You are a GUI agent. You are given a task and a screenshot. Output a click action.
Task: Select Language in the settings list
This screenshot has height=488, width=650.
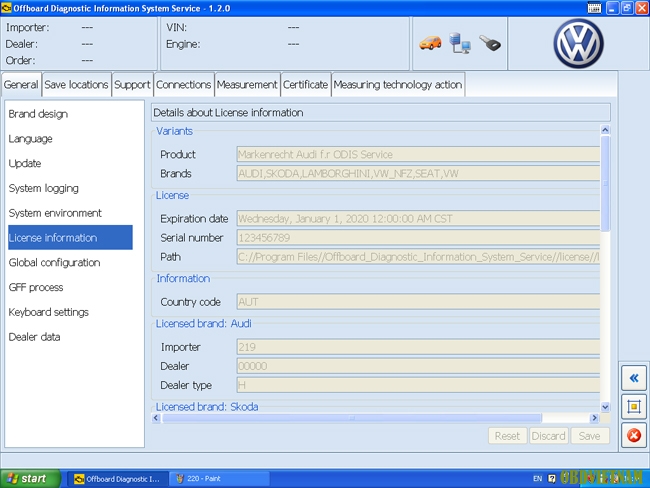click(x=70, y=138)
